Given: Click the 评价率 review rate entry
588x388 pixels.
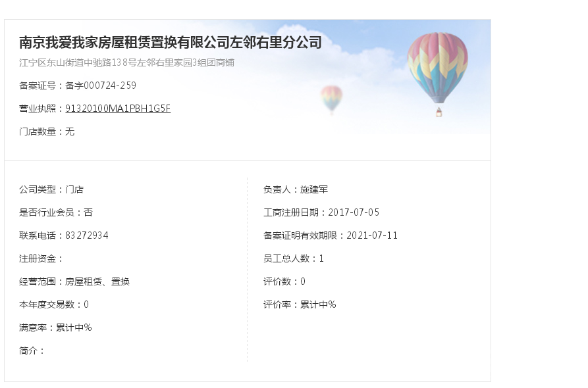Looking at the screenshot, I should coord(300,305).
